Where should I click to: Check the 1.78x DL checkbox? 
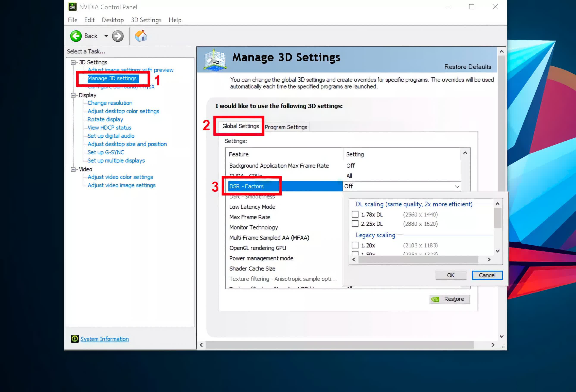355,214
